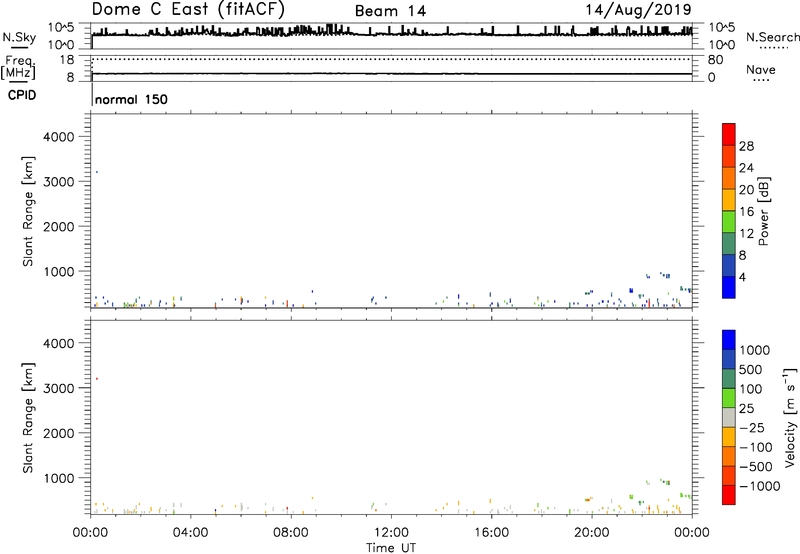
Task: Click 'Slant Range [km]' label of power panel
Action: coord(28,211)
